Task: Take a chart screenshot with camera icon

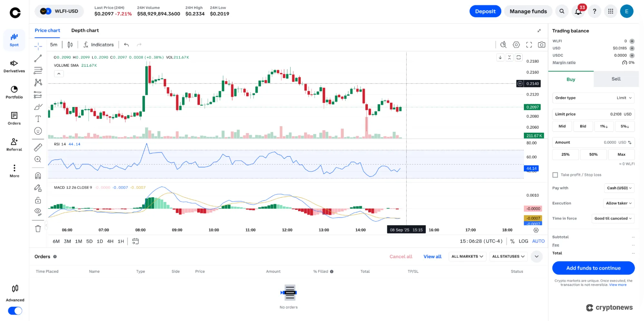Action: click(541, 45)
